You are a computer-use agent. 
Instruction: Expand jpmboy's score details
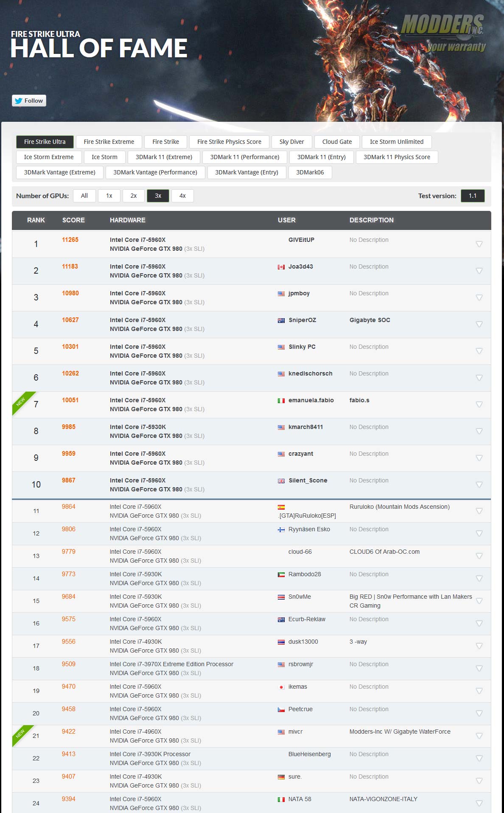tap(479, 297)
